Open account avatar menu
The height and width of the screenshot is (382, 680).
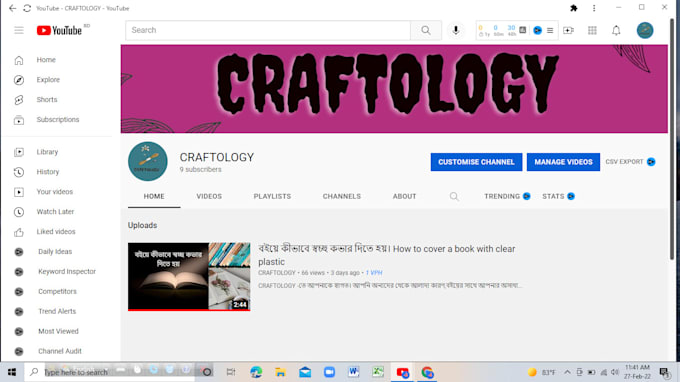645,30
